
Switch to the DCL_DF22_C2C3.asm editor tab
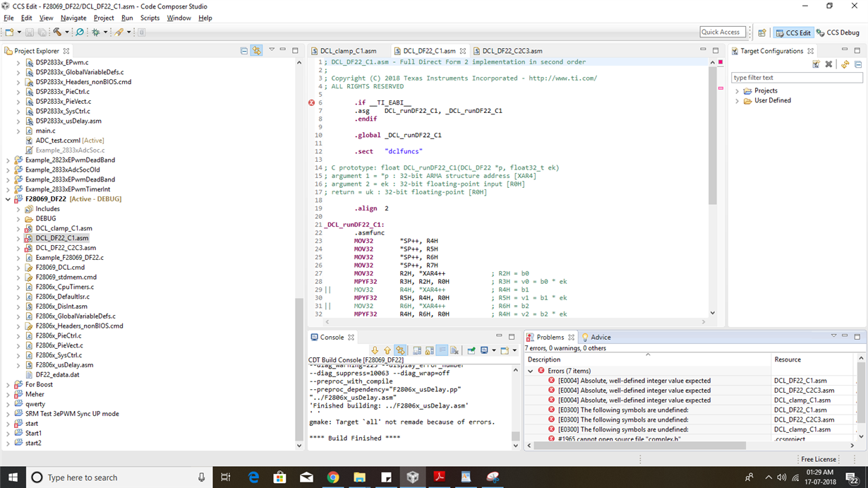[x=507, y=51]
